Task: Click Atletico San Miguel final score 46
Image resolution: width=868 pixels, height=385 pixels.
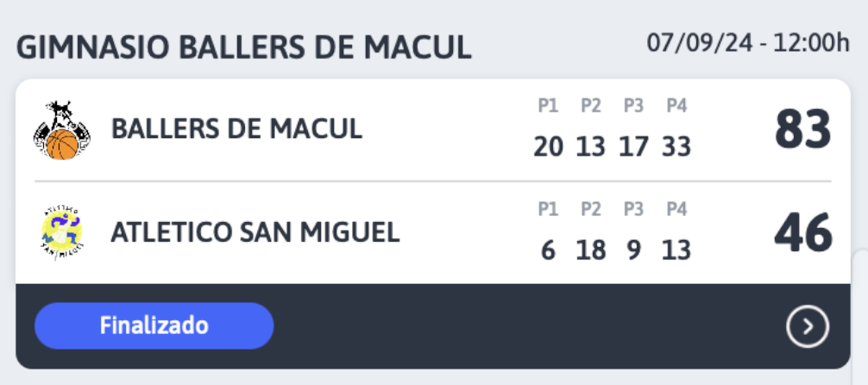Action: [802, 233]
